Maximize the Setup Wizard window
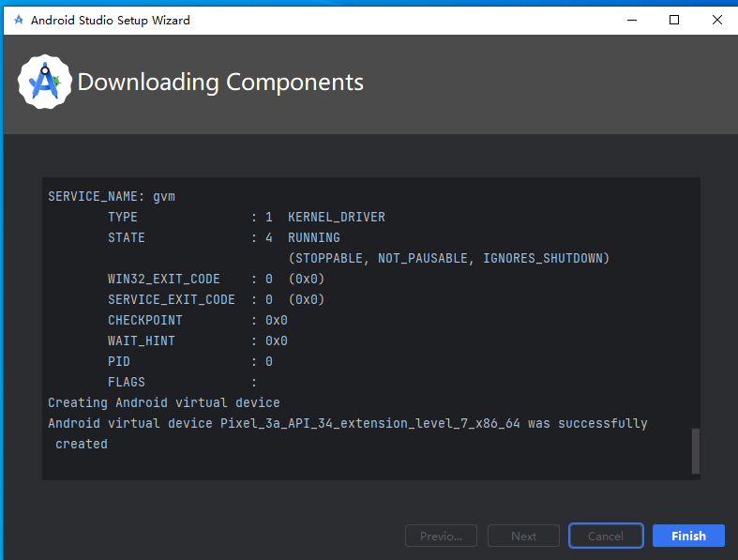Screen dimensions: 738x560 click(x=674, y=20)
